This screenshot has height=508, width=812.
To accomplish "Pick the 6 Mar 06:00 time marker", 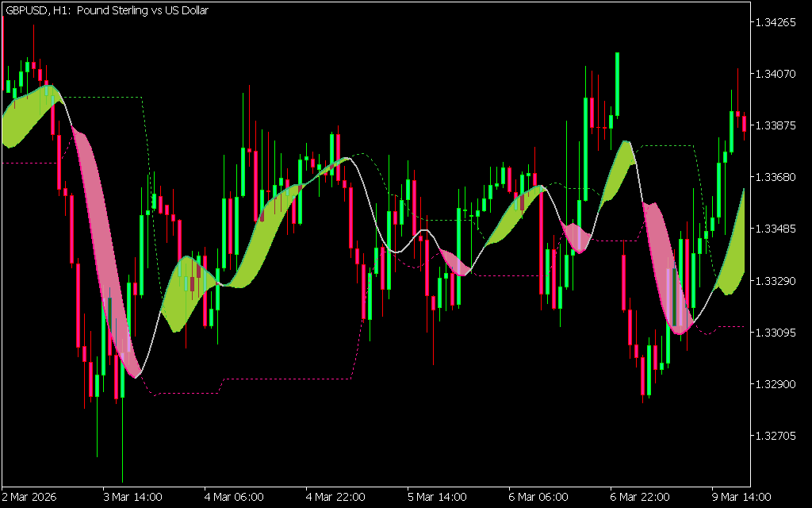I will point(539,497).
